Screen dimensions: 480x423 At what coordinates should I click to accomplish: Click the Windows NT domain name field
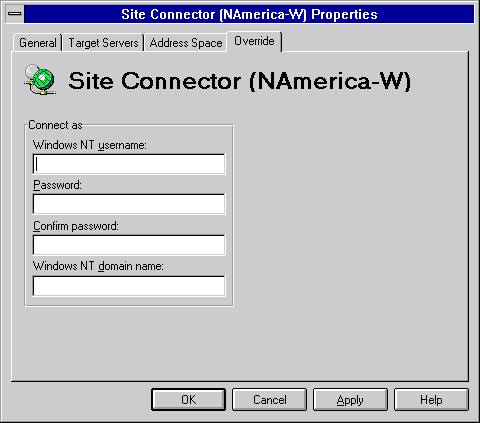click(x=129, y=286)
